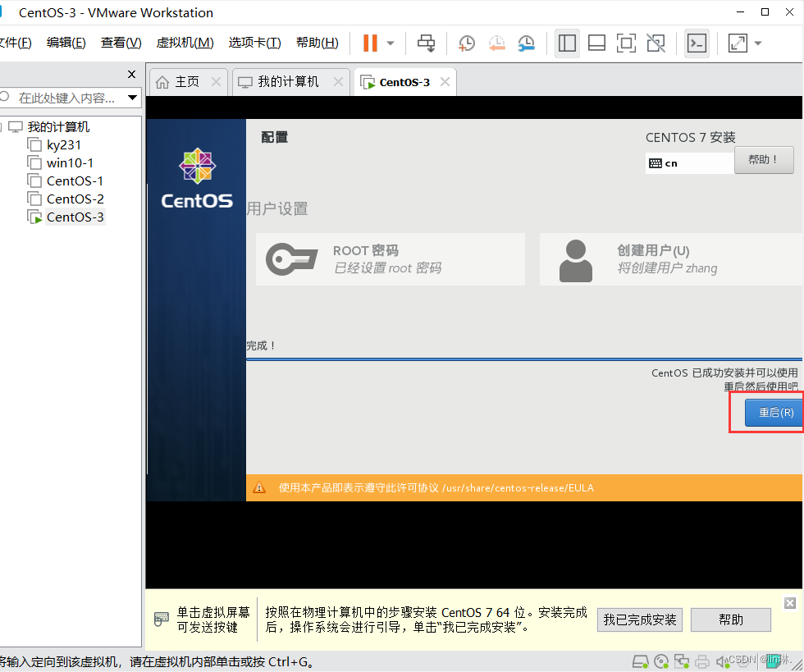Click the installer 帮助! button
Viewport: 804px width, 672px height.
click(x=764, y=160)
